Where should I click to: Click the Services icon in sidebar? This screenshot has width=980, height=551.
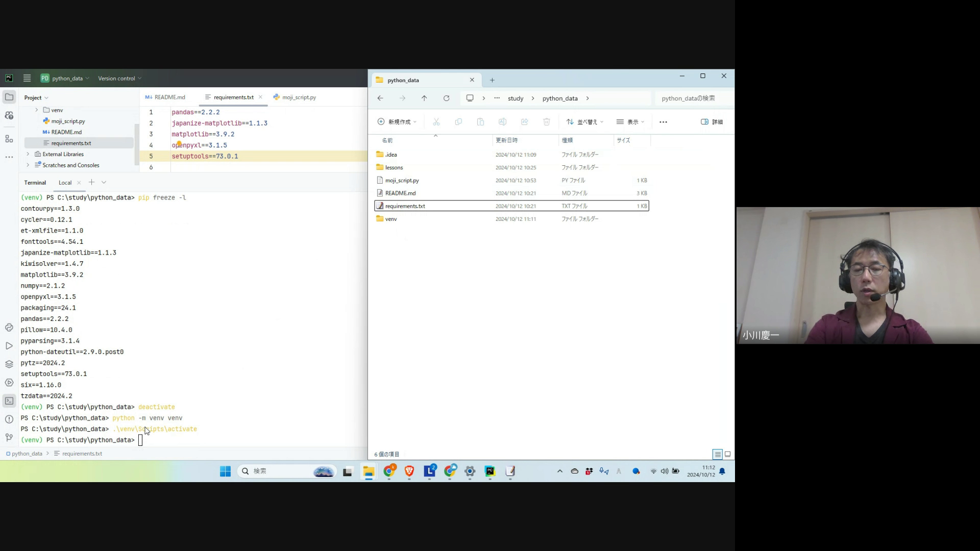pos(9,383)
